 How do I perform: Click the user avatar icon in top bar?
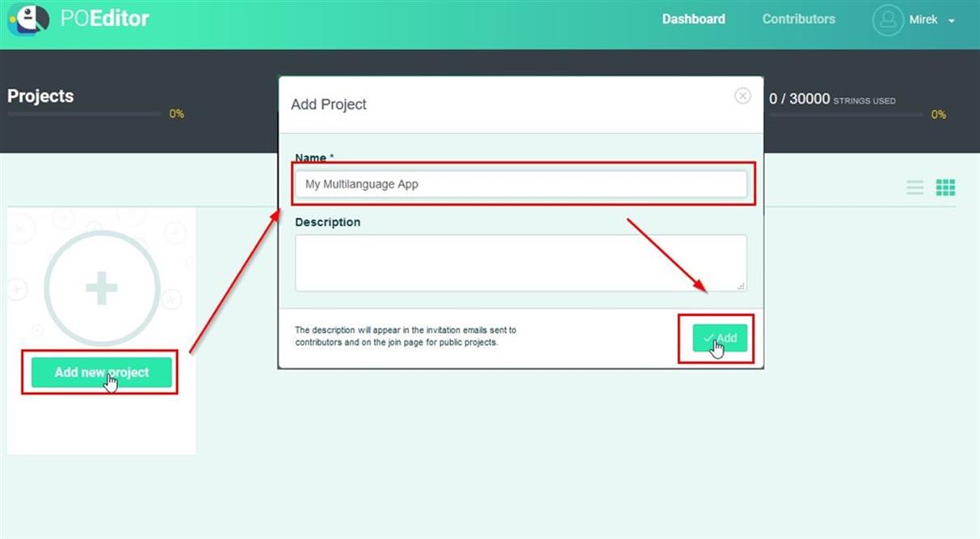pyautogui.click(x=888, y=19)
